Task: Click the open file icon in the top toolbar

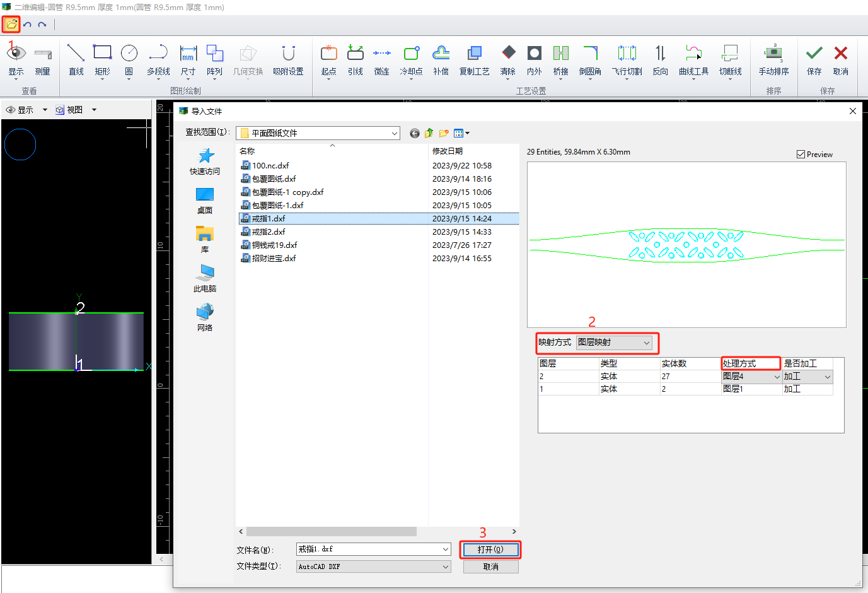Action: click(x=11, y=25)
